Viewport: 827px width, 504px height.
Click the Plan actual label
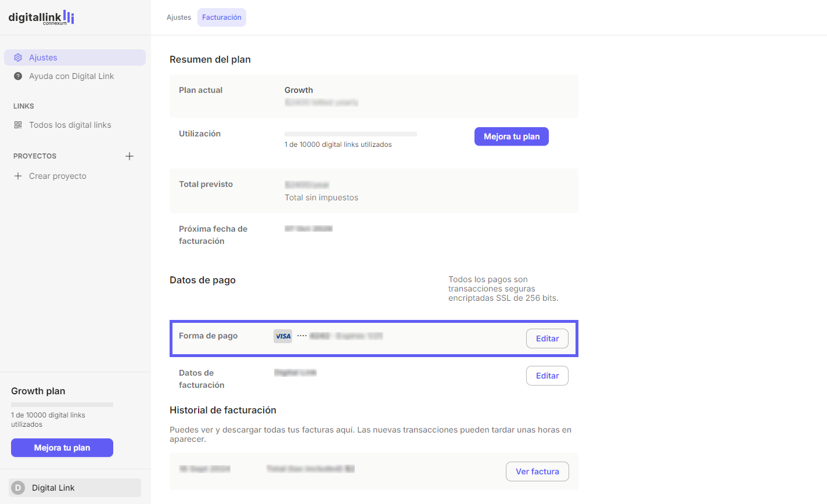coord(201,90)
